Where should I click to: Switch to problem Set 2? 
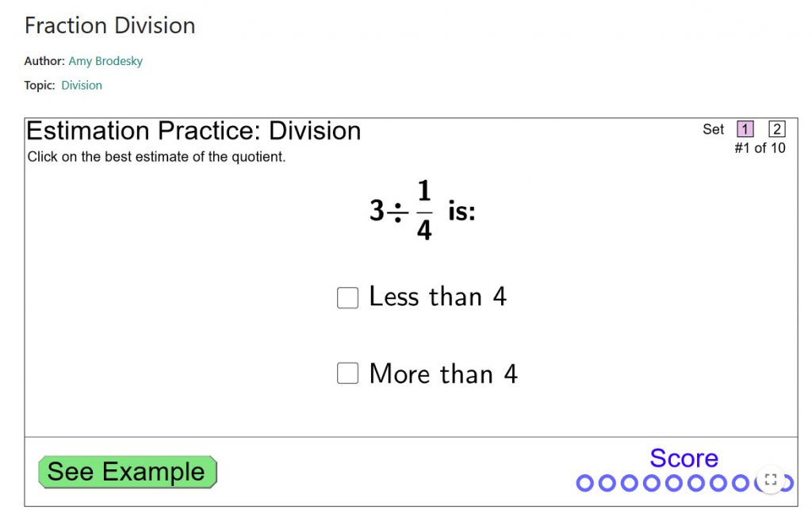pos(776,129)
